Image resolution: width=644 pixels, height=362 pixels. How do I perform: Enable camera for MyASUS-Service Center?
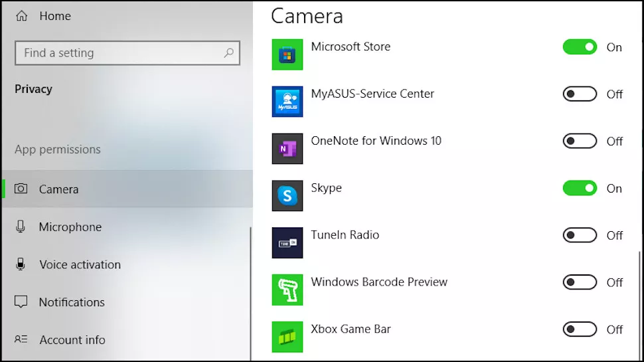[x=580, y=94]
